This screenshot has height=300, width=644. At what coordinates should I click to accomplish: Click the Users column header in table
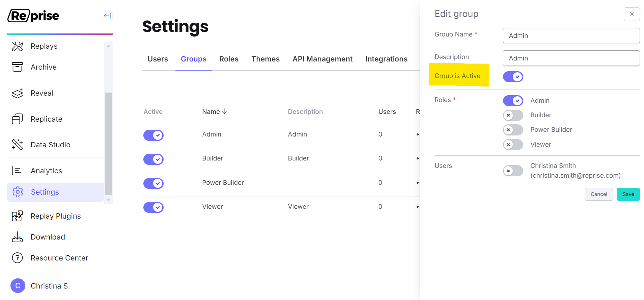(387, 111)
